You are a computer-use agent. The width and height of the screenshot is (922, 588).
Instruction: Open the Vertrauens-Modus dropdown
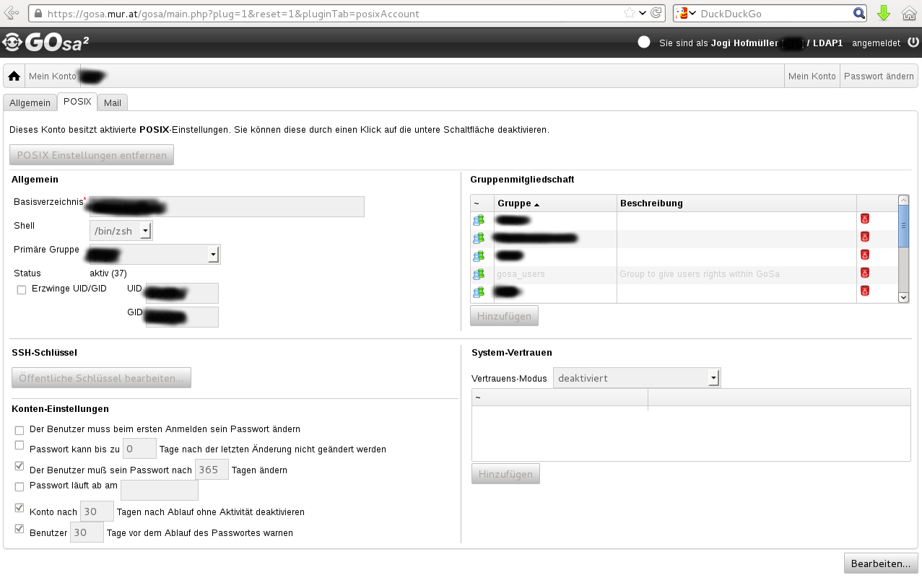point(713,378)
